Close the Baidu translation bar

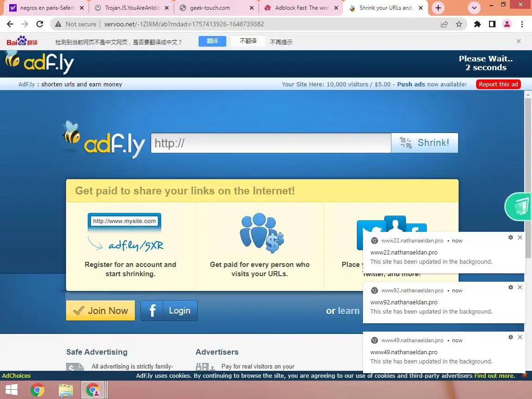(519, 41)
